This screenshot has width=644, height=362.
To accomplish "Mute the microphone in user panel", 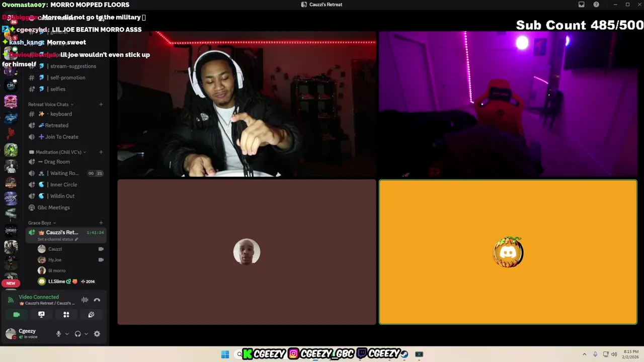I will click(58, 334).
